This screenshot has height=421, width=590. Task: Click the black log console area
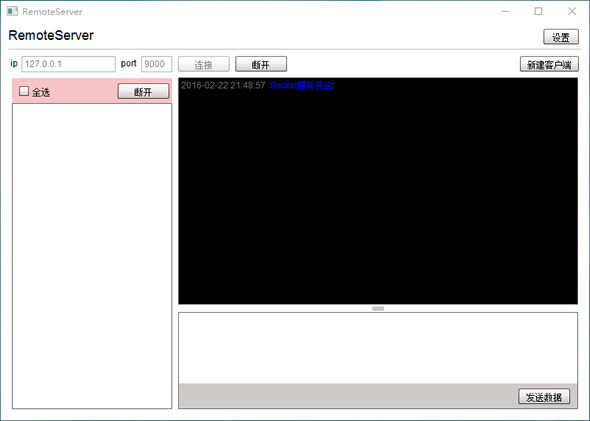(x=378, y=191)
